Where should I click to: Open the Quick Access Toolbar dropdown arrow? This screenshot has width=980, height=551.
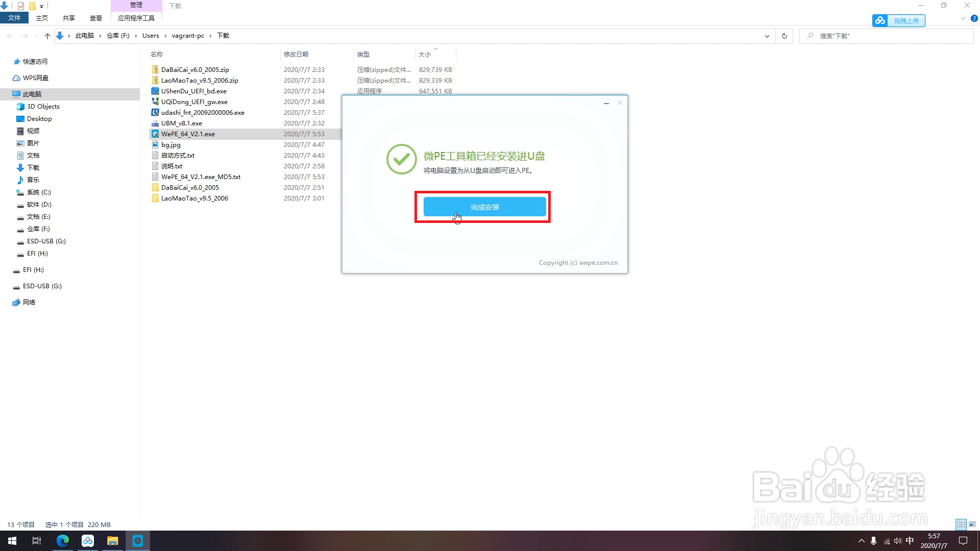click(x=42, y=6)
